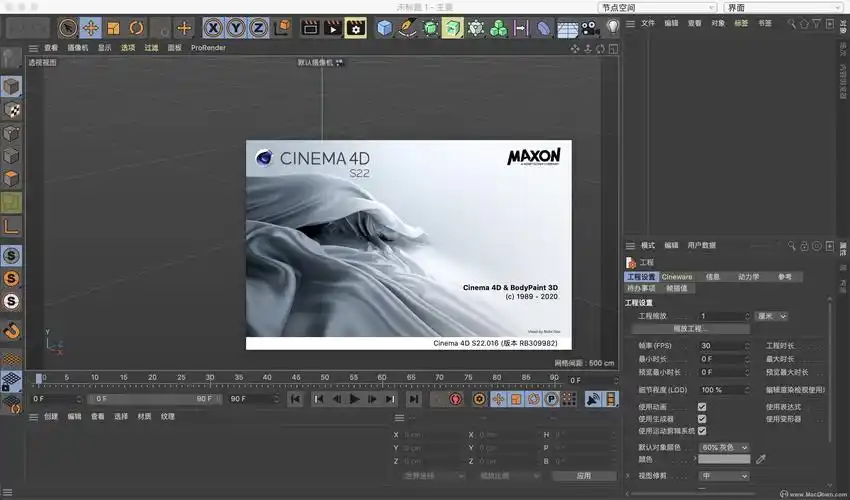Click the 应用 button in the coordinates panel
850x500 pixels.
click(x=584, y=476)
